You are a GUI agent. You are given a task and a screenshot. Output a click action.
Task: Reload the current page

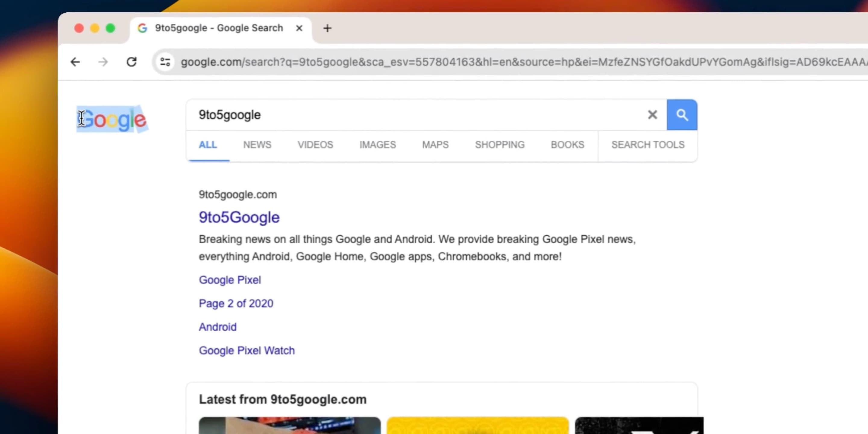click(x=131, y=62)
